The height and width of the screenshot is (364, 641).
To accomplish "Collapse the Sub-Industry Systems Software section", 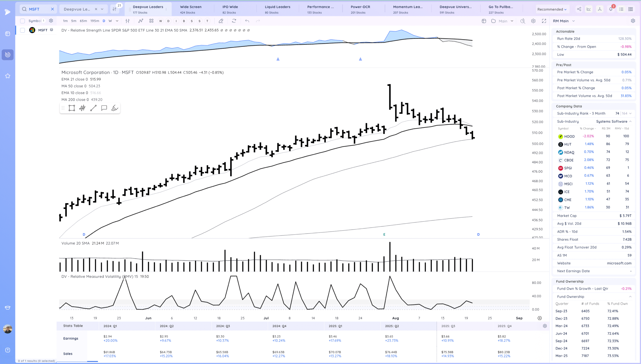I will pyautogui.click(x=630, y=121).
